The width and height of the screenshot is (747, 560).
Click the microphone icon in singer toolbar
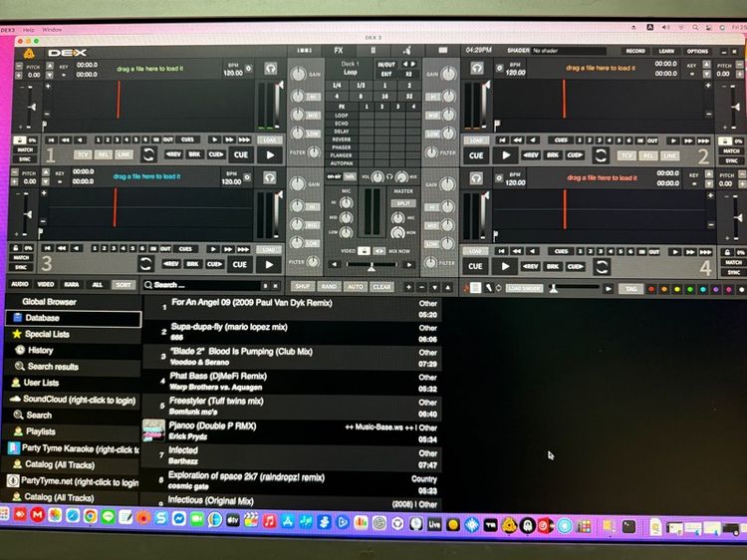488,288
